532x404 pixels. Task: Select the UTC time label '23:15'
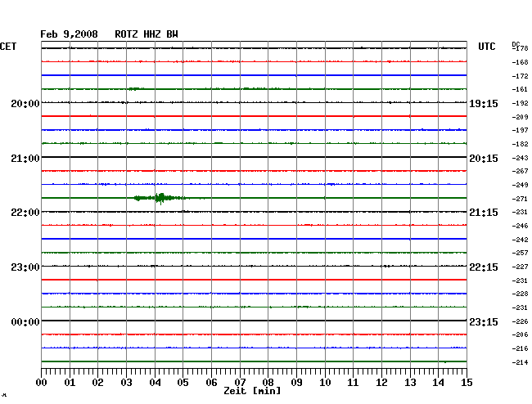tap(484, 321)
